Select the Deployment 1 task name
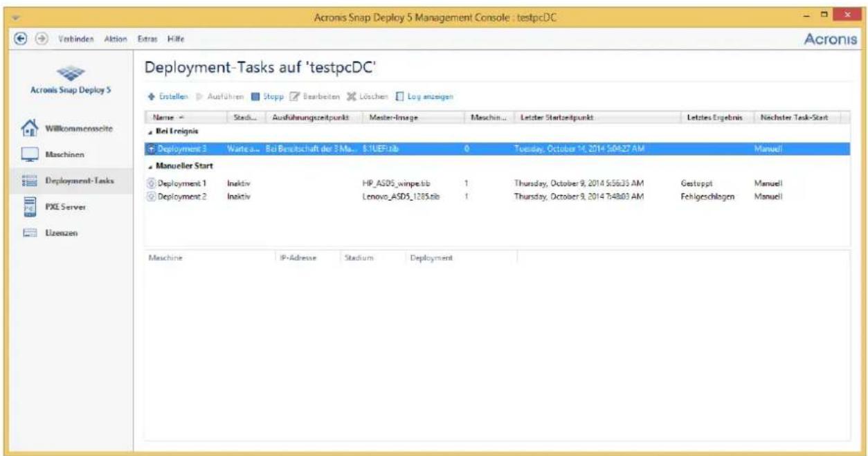 tap(182, 184)
